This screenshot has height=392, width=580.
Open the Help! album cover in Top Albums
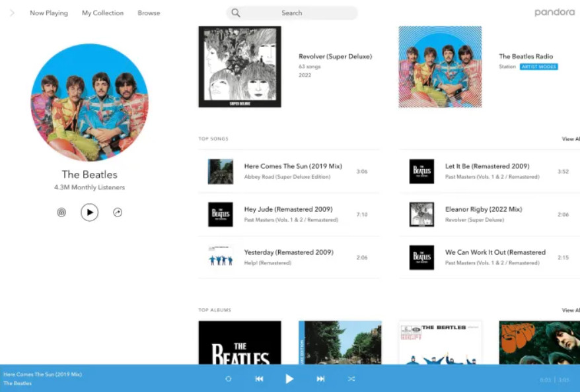(440, 343)
